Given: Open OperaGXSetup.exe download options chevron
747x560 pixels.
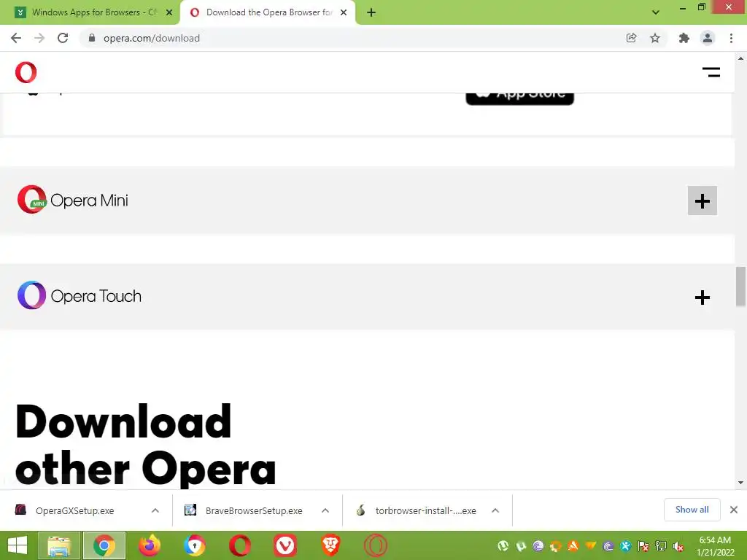Looking at the screenshot, I should click(x=155, y=510).
